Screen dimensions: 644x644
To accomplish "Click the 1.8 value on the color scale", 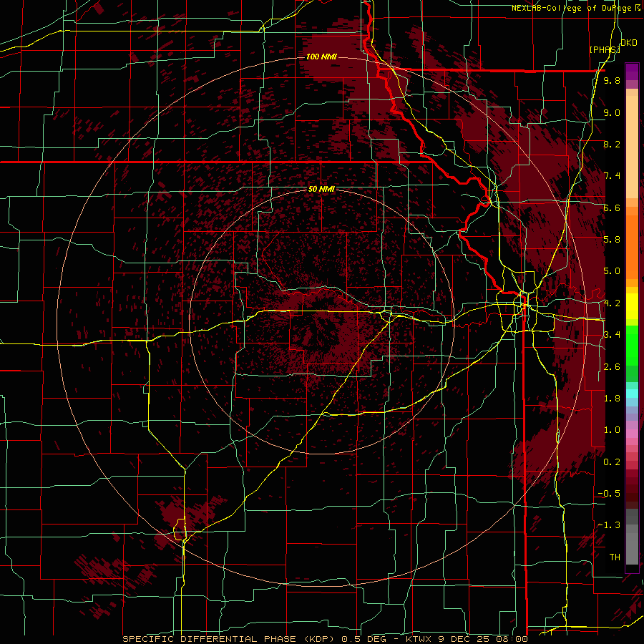I will [x=612, y=399].
